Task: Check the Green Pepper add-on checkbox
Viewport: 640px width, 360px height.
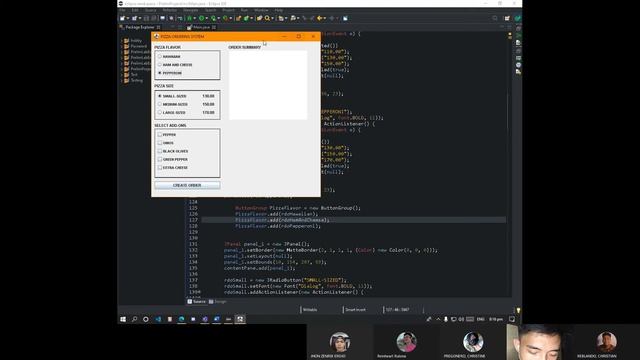Action: point(160,159)
